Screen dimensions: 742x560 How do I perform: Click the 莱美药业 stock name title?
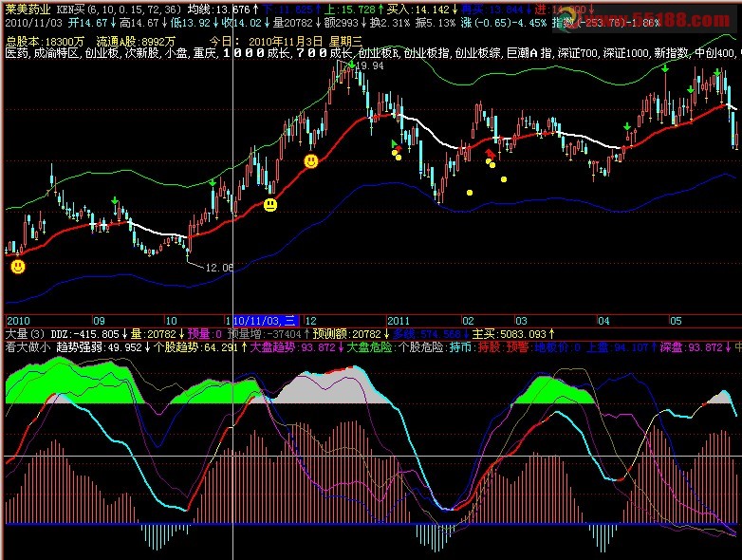(x=28, y=8)
